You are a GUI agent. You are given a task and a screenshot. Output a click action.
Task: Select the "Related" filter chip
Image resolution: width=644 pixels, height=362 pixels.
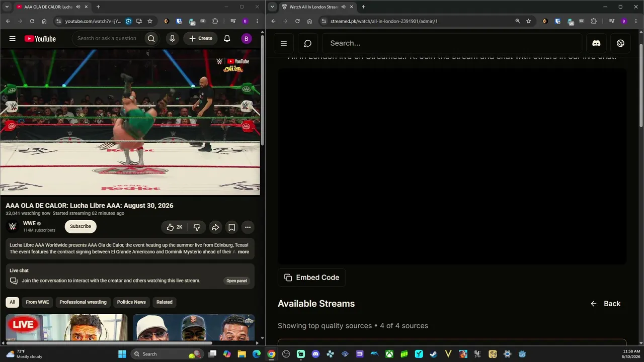[165, 302]
